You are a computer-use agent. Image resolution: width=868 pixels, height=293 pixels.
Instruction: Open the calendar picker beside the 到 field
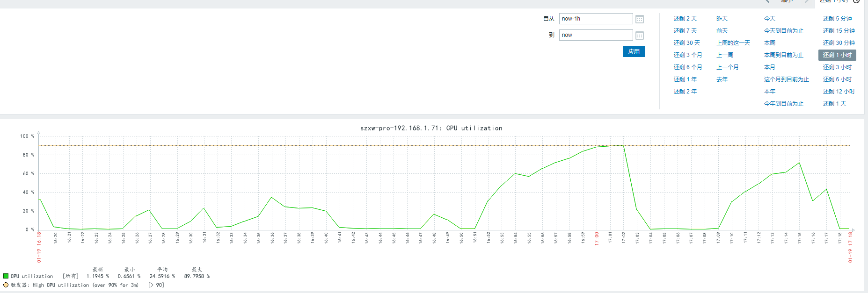(640, 36)
